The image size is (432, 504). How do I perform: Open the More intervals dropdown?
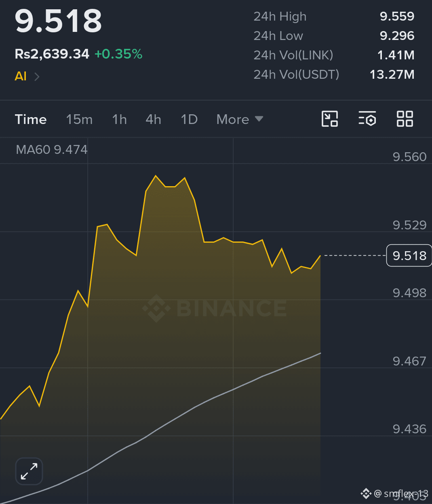point(240,119)
